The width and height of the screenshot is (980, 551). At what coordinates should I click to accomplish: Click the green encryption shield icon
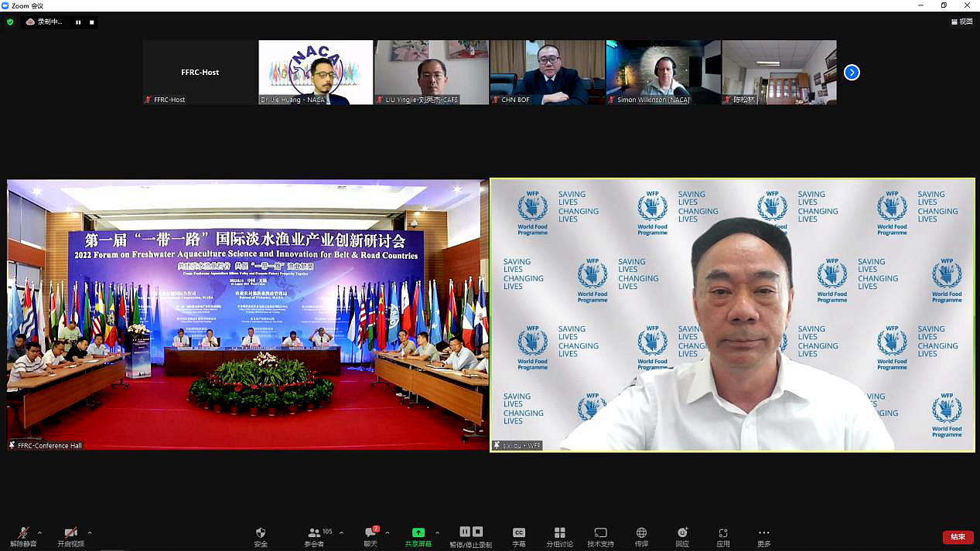click(x=10, y=22)
